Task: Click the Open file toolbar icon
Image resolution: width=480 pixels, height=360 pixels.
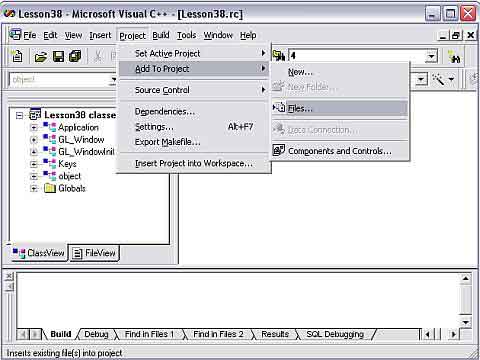Action: (41, 57)
